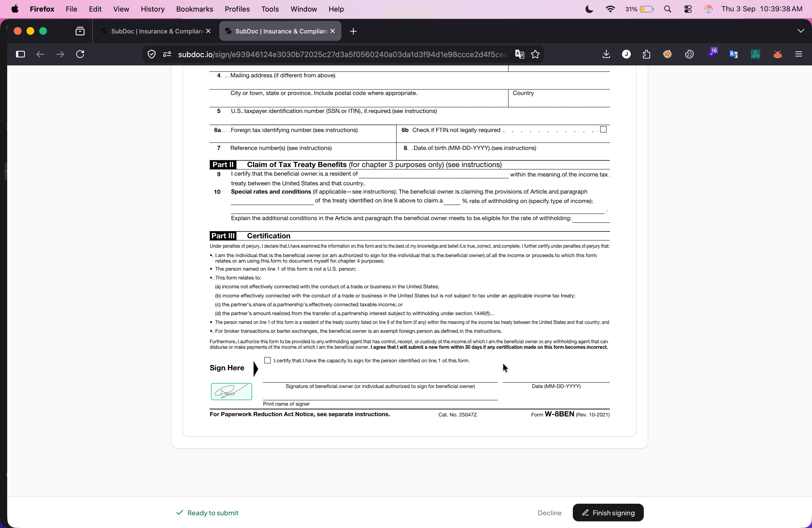Click the green signature stamp field
Screen dimensions: 812x528
(x=231, y=391)
